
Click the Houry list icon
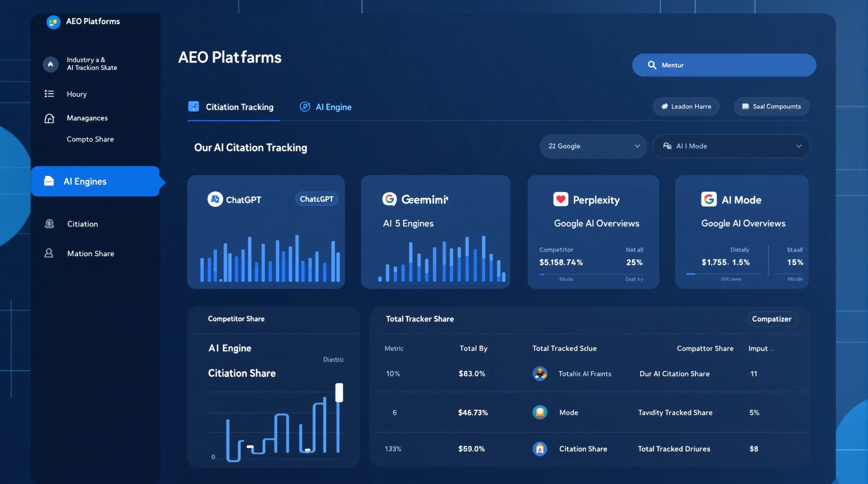49,94
